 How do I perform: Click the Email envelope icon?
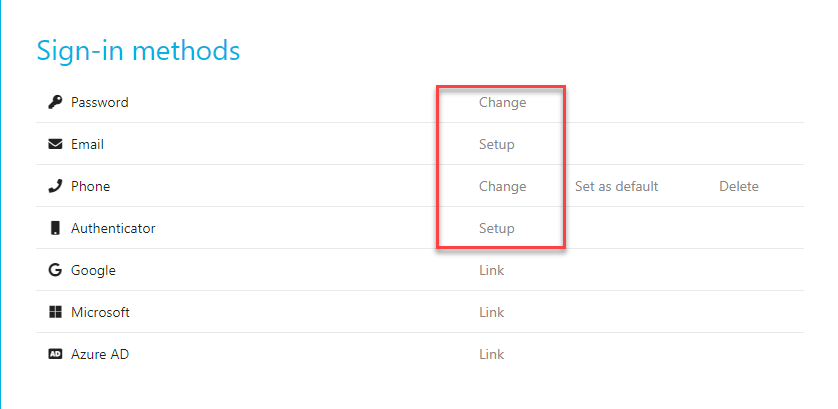pyautogui.click(x=55, y=144)
